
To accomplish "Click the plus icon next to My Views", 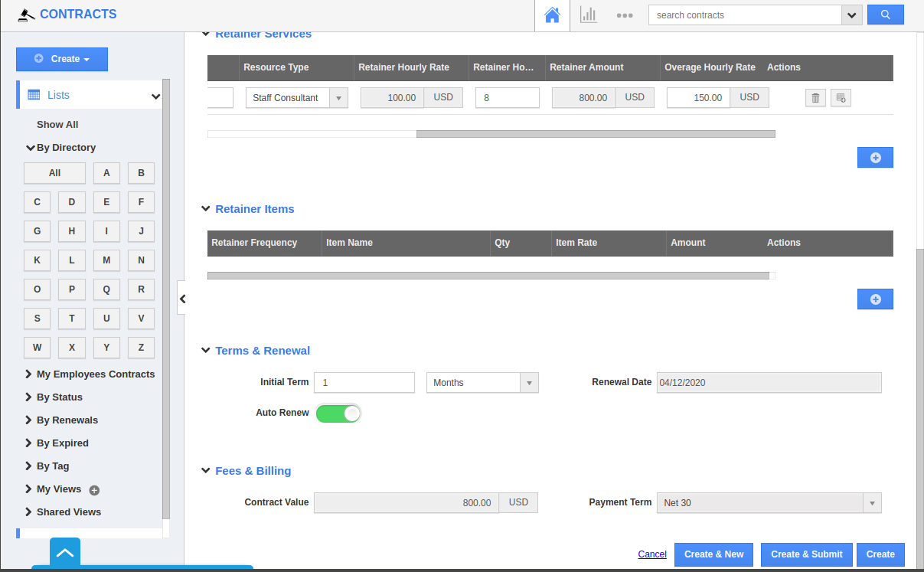I will [x=94, y=490].
